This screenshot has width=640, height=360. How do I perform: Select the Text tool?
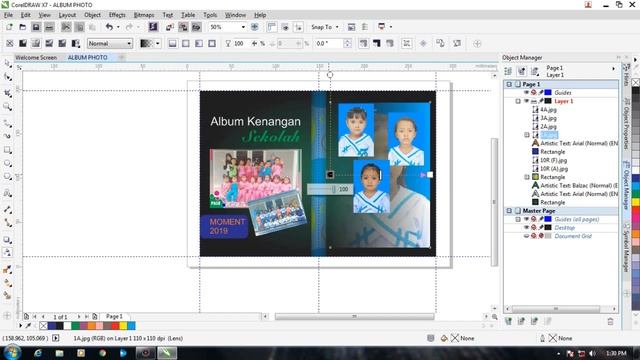pyautogui.click(x=7, y=193)
